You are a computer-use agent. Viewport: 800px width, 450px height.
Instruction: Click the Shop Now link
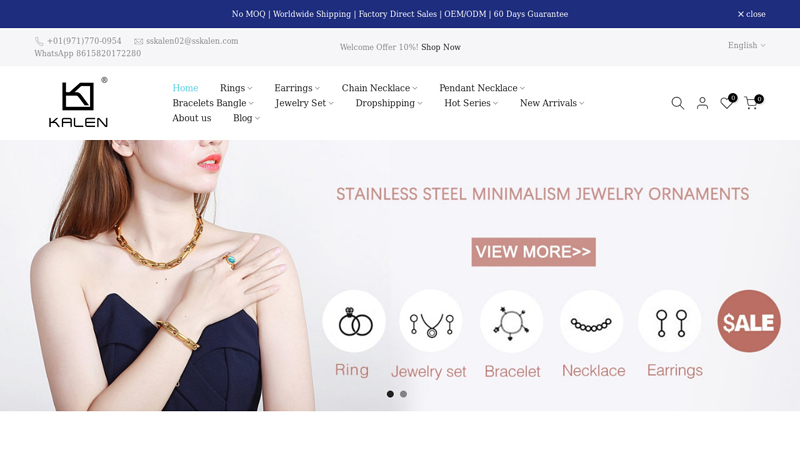[441, 47]
